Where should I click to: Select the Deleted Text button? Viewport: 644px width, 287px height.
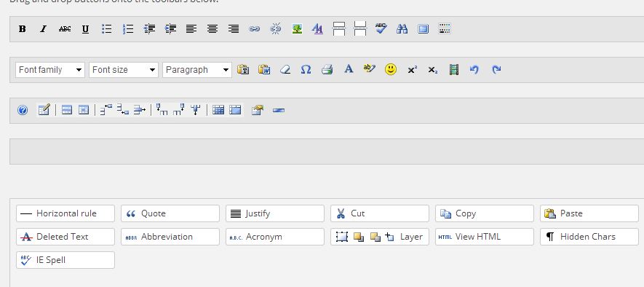(x=65, y=237)
